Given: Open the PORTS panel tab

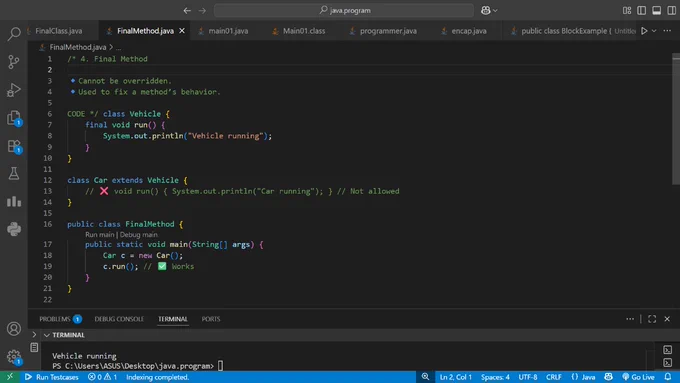Looking at the screenshot, I should tap(211, 319).
